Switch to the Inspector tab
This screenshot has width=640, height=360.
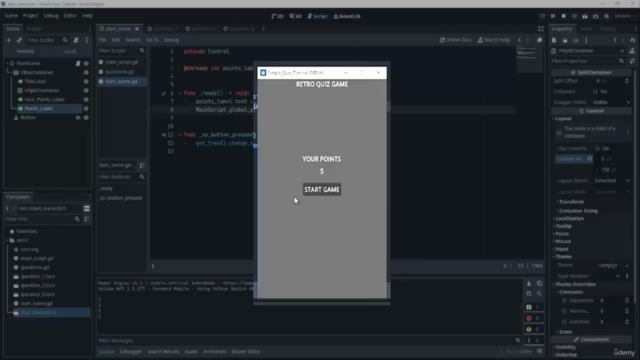[x=562, y=29]
